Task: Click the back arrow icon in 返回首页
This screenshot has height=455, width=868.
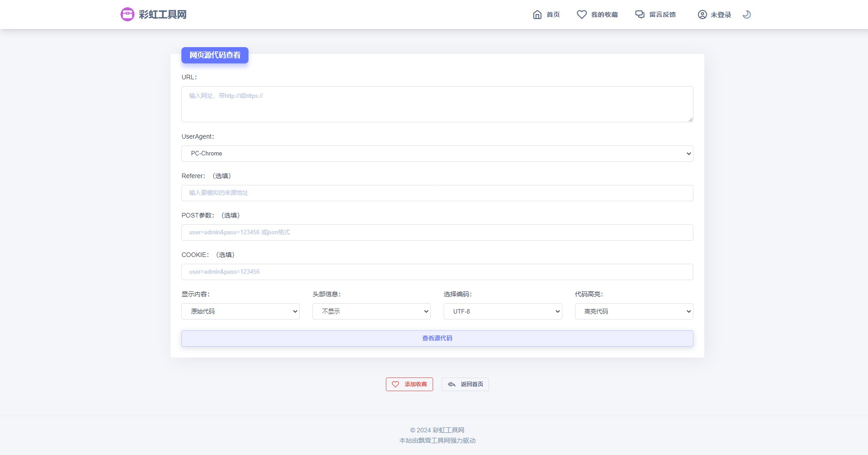Action: tap(452, 384)
